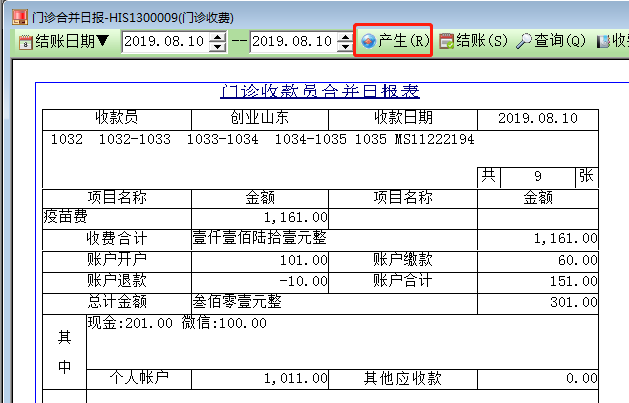Select the 账户缴款 label
Image resolution: width=629 pixels, height=403 pixels.
[403, 259]
